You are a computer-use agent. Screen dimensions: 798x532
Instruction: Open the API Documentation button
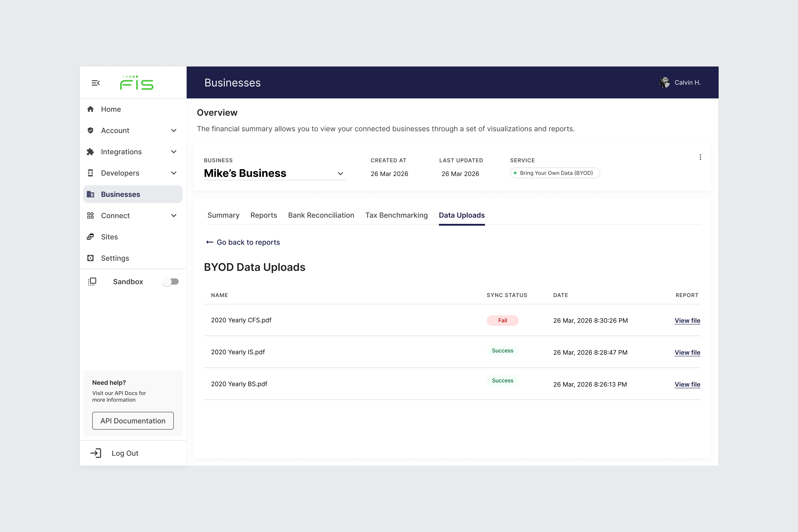point(133,421)
